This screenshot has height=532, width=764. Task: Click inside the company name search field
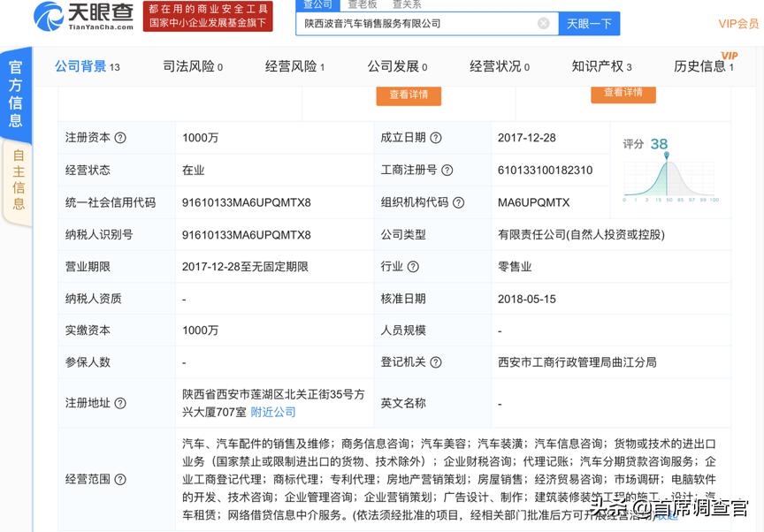(416, 23)
